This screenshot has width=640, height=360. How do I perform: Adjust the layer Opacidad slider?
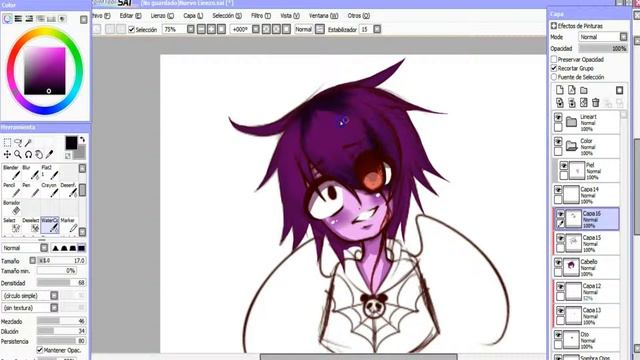[603, 48]
